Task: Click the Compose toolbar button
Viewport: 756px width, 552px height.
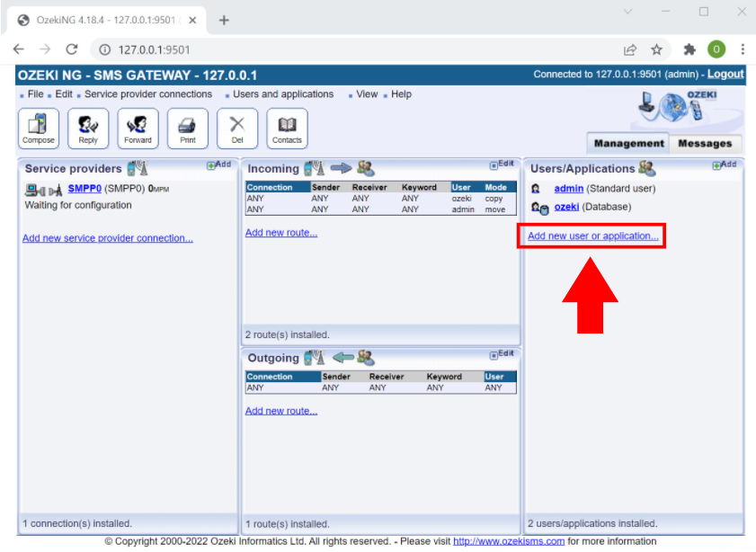Action: pyautogui.click(x=39, y=129)
